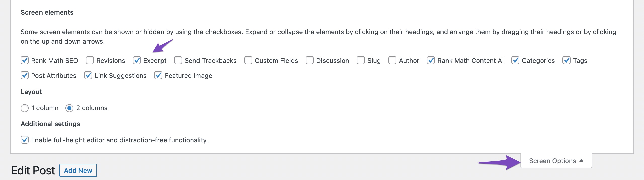Click the Add New button

78,170
